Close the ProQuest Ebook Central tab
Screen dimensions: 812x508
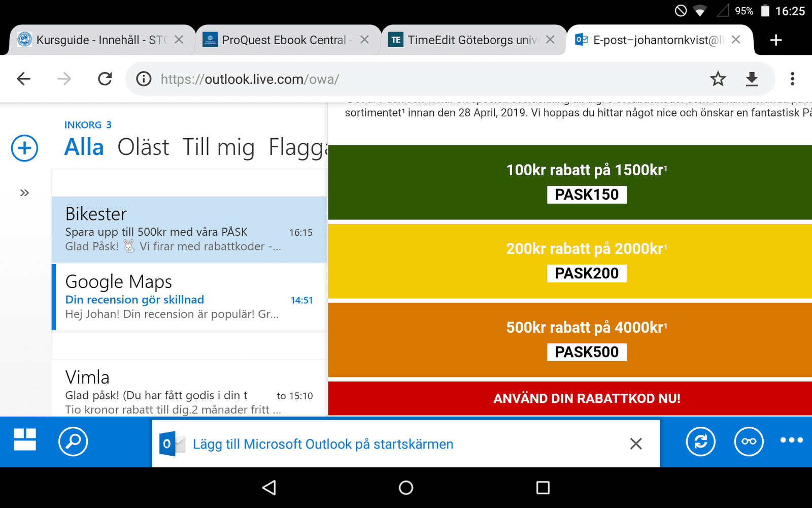coord(364,40)
